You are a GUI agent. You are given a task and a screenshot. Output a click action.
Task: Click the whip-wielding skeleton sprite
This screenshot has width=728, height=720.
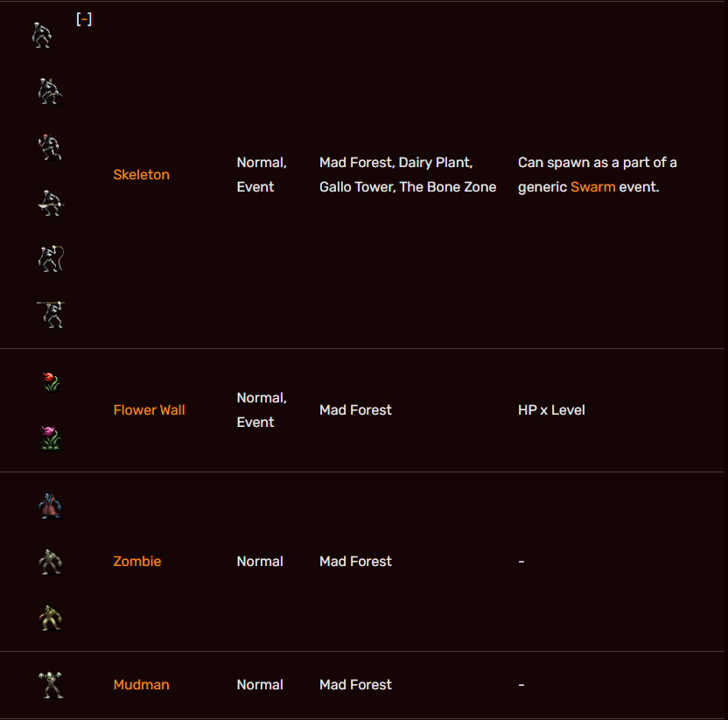point(51,258)
